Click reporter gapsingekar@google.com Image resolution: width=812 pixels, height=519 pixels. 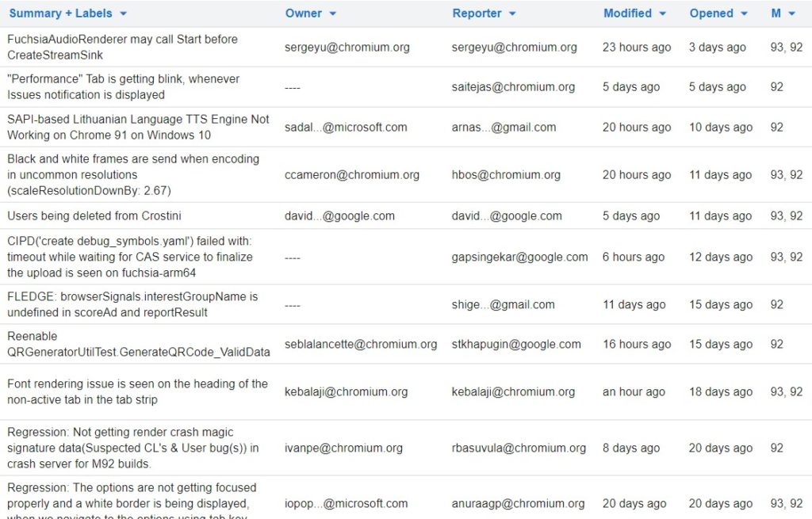click(520, 257)
